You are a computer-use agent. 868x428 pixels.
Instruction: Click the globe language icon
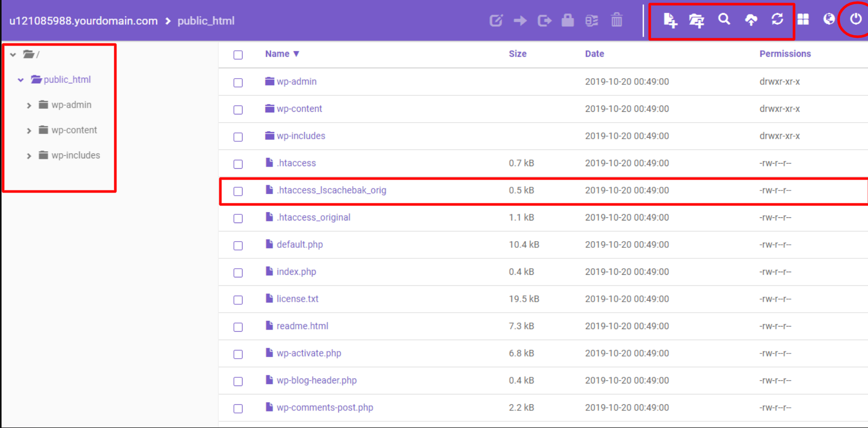829,19
